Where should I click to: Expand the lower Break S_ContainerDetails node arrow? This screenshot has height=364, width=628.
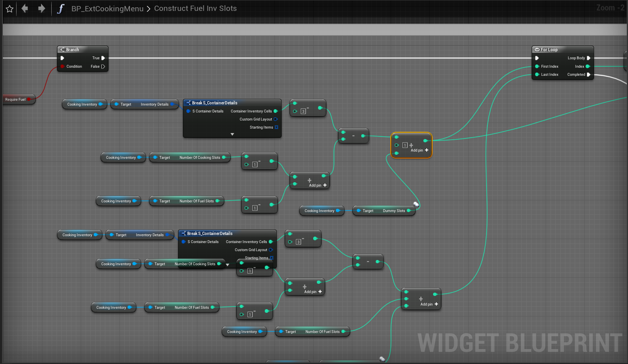(x=228, y=265)
